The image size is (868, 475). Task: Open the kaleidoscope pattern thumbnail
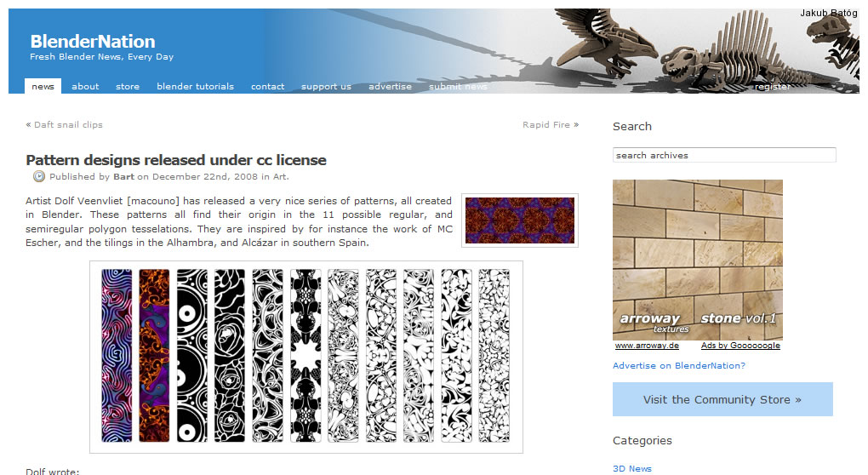coord(520,220)
